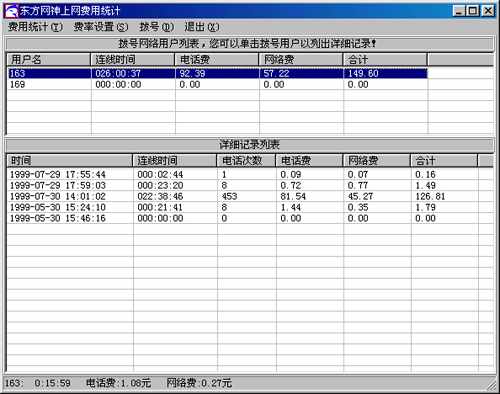Open the 费率设置 menu
500x394 pixels.
click(101, 27)
